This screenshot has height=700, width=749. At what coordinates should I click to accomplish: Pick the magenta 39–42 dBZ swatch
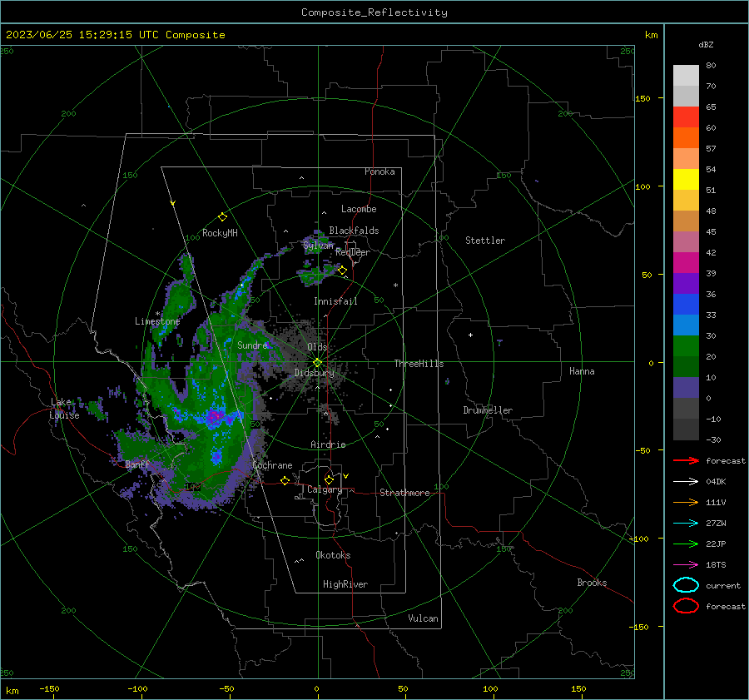pos(686,263)
